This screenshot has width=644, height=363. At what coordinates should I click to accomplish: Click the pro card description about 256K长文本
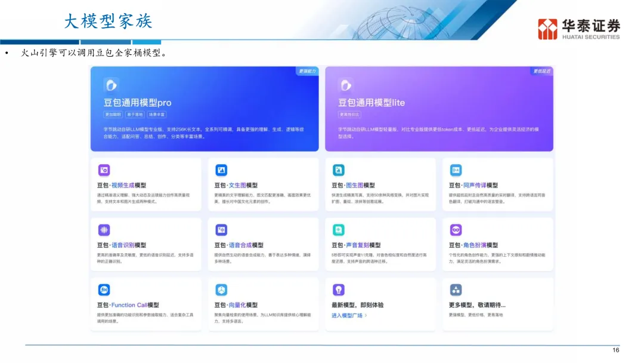(204, 133)
